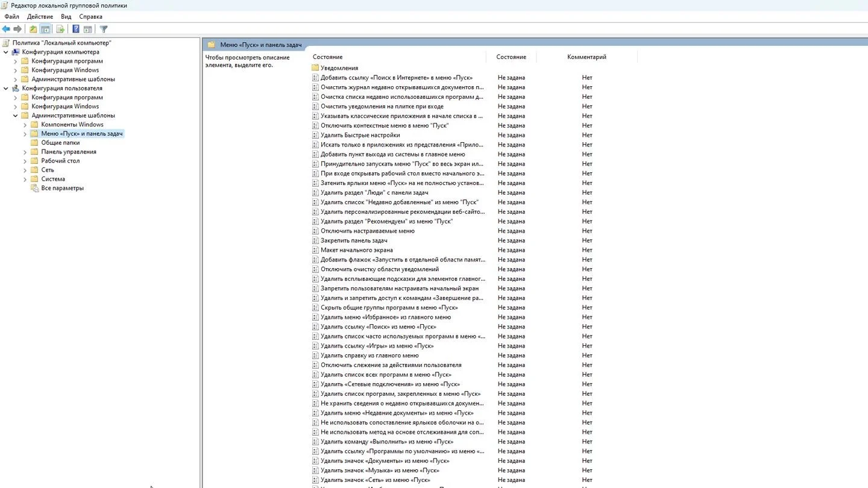Sort by the Комментарий column header
This screenshot has height=488, width=868.
pyautogui.click(x=587, y=57)
